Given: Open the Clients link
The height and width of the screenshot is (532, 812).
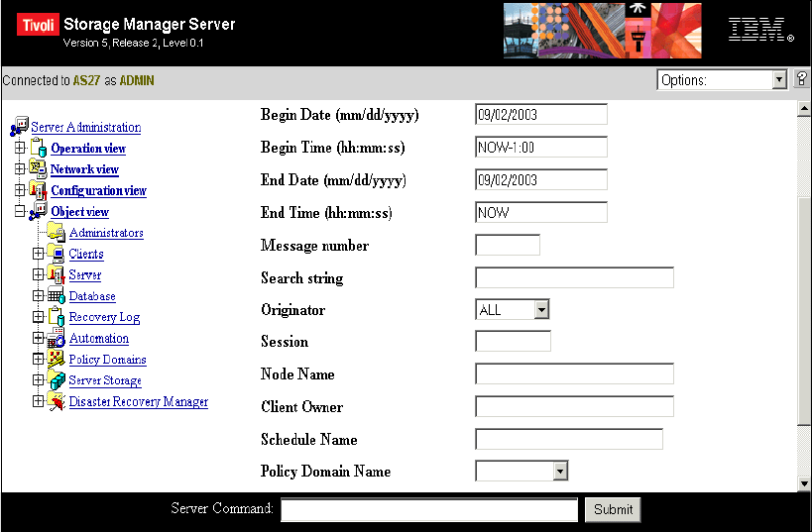Looking at the screenshot, I should point(86,254).
